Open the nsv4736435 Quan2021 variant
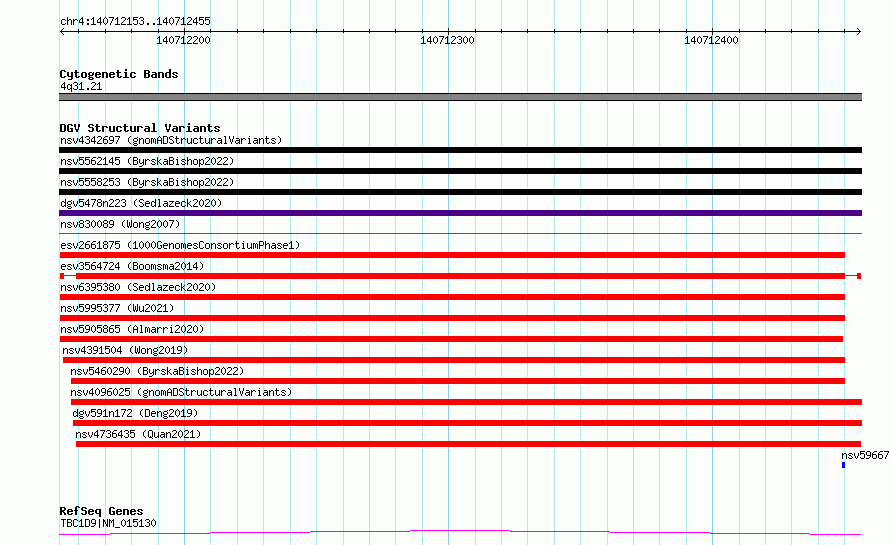The width and height of the screenshot is (890, 545). point(468,444)
